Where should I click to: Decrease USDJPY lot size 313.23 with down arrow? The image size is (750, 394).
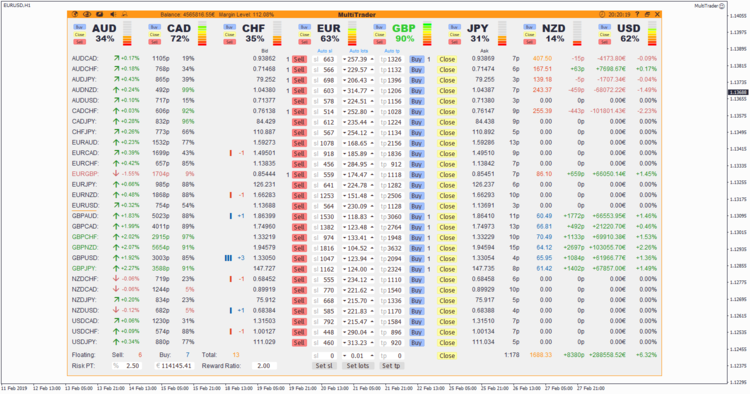tap(344, 343)
